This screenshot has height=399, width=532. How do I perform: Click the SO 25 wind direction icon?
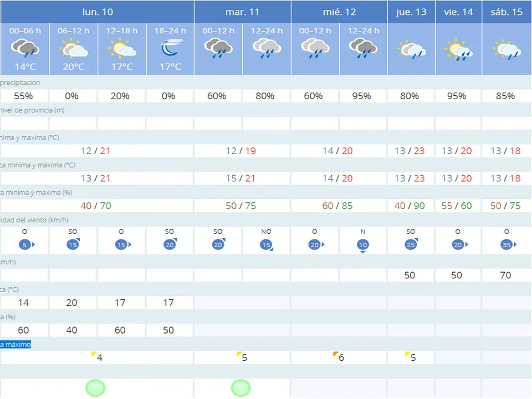click(411, 244)
